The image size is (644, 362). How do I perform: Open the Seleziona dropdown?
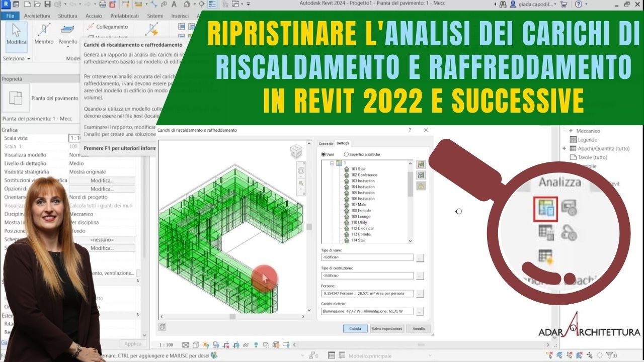(17, 58)
